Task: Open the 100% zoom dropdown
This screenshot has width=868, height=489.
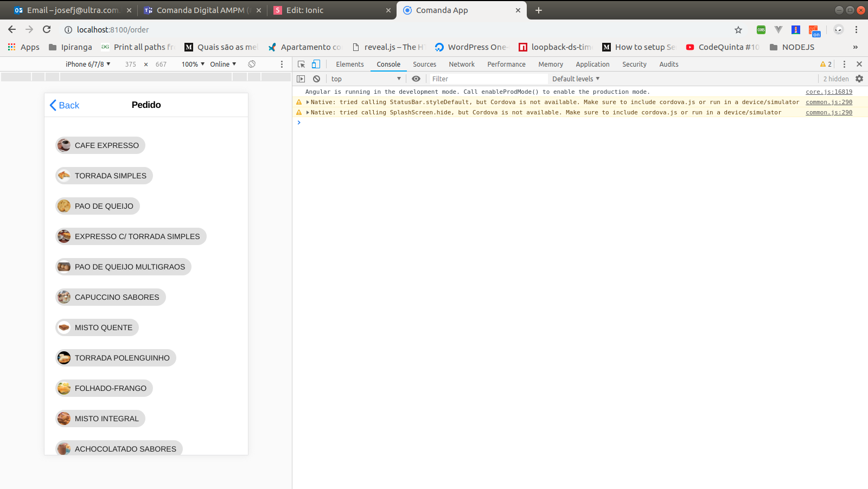Action: [193, 64]
